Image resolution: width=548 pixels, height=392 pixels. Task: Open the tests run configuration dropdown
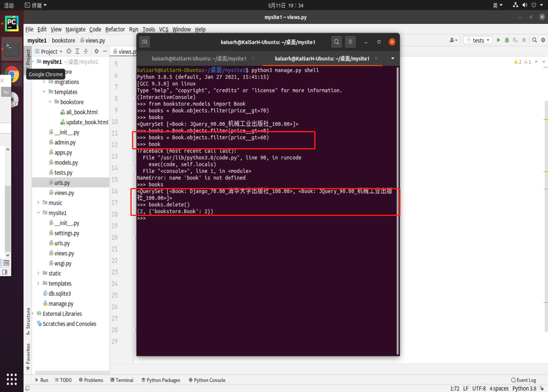pos(478,40)
